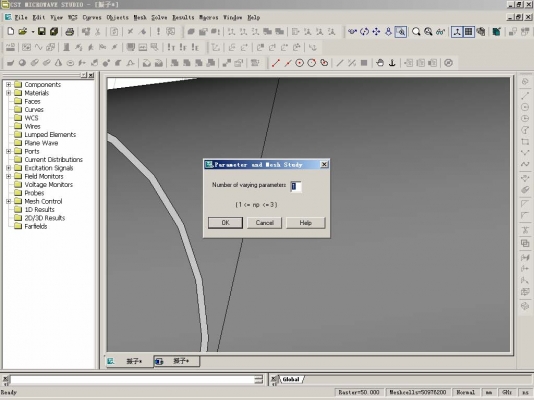Click Cancel button in dialog
534x400 pixels.
click(x=265, y=223)
